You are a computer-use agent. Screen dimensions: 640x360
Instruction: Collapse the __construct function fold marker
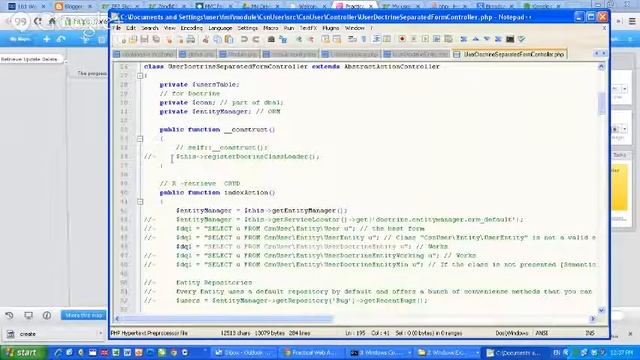[x=140, y=139]
